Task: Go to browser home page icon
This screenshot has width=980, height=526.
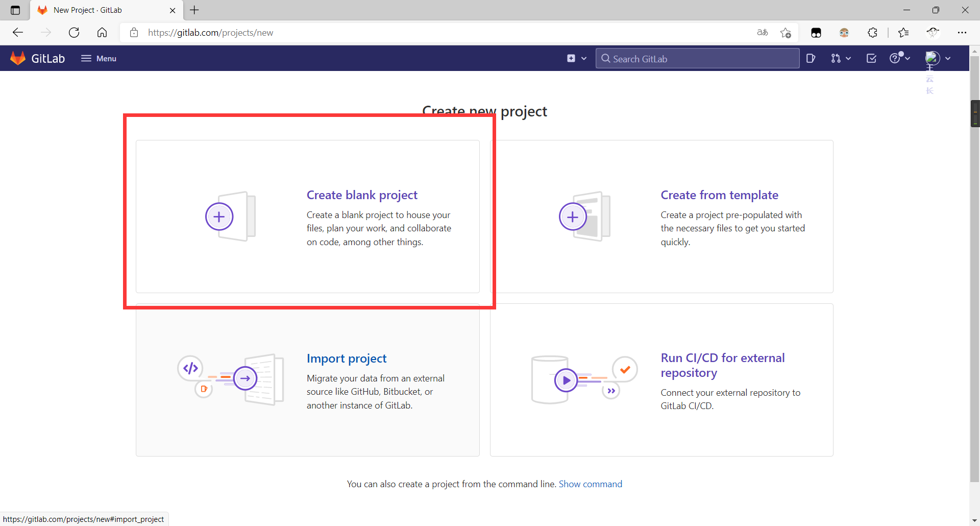Action: point(102,33)
